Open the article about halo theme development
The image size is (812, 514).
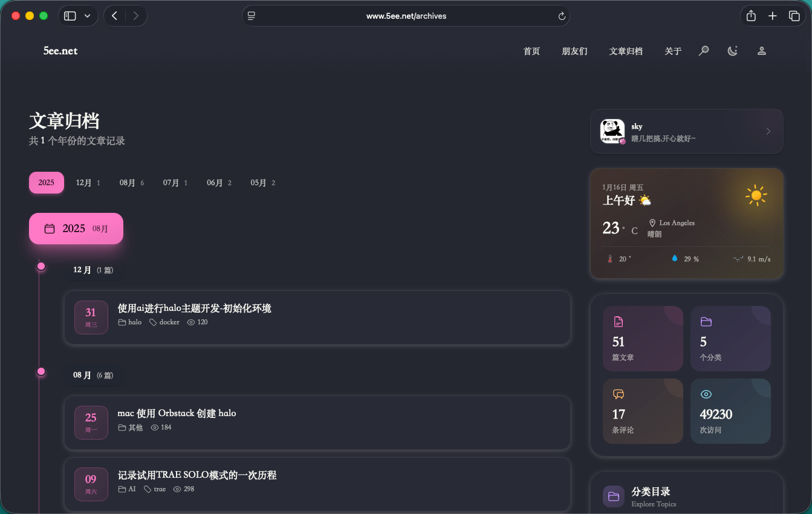click(x=194, y=308)
